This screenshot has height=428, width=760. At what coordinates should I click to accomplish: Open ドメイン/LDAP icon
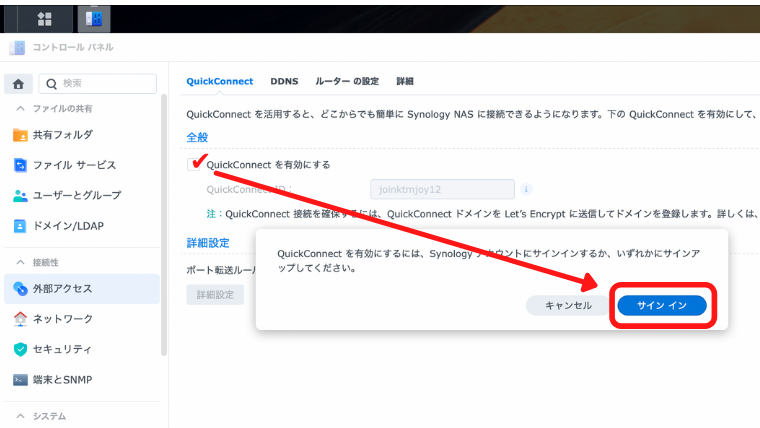coord(20,226)
